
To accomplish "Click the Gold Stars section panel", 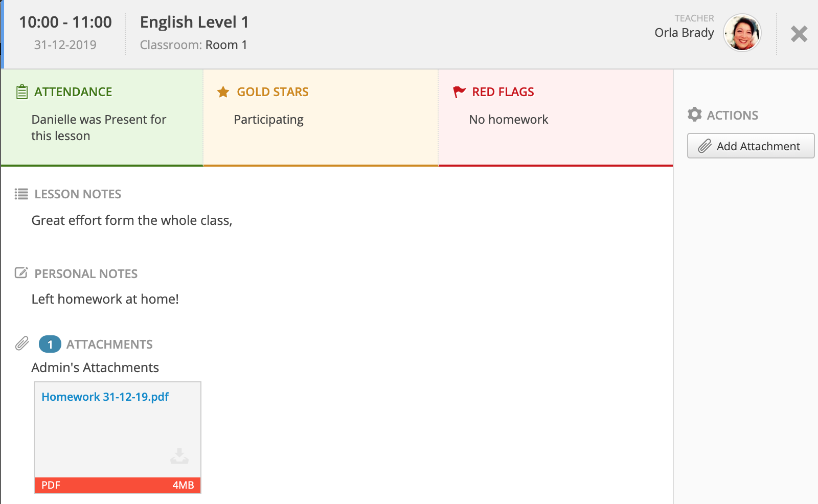I will 320,118.
